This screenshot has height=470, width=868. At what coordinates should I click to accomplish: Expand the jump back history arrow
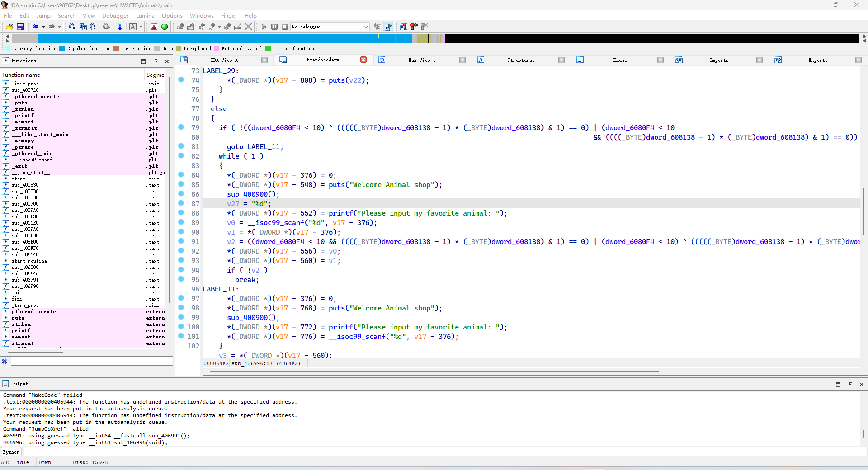coord(43,27)
